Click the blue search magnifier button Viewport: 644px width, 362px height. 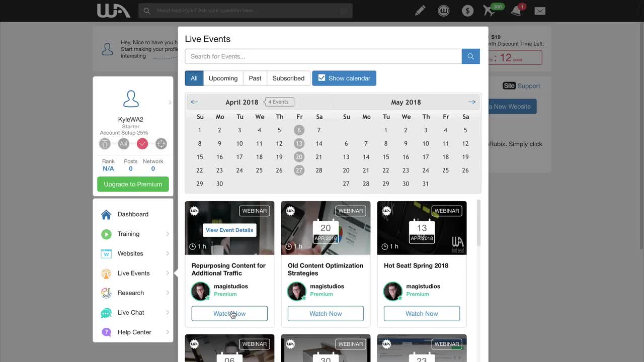[470, 56]
